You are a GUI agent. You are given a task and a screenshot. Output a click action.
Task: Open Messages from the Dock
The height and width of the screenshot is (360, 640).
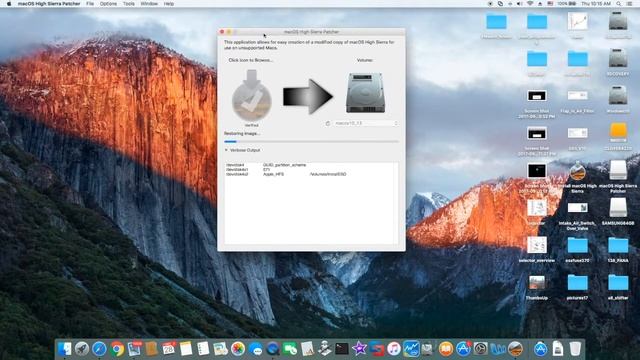256,349
